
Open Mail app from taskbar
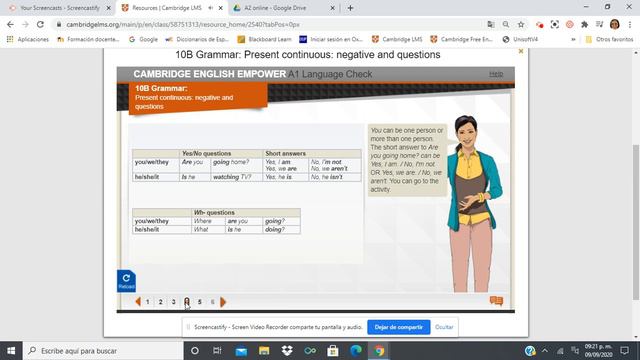click(241, 351)
